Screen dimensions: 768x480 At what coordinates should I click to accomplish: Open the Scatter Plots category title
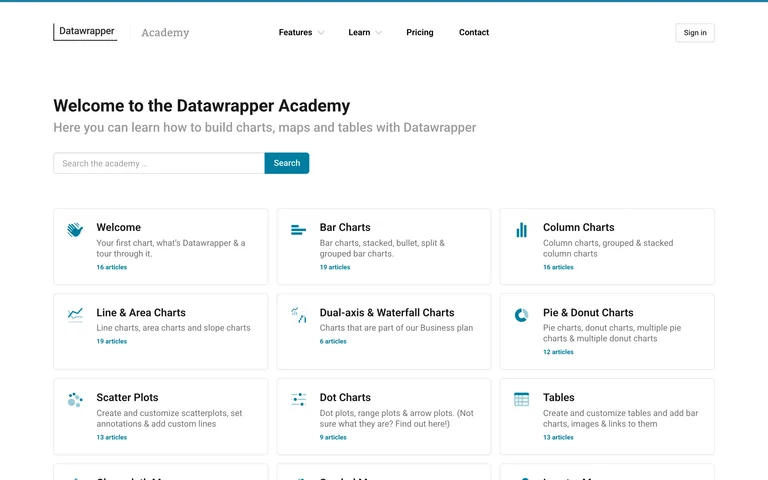coord(127,397)
